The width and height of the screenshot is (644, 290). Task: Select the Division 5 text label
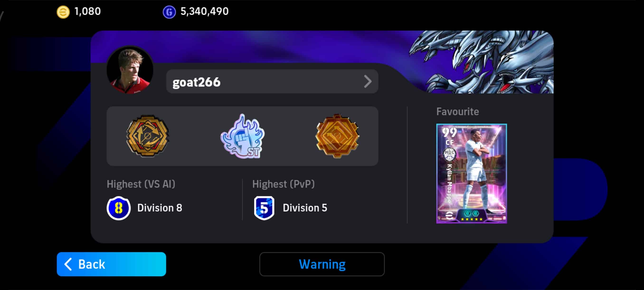click(305, 208)
